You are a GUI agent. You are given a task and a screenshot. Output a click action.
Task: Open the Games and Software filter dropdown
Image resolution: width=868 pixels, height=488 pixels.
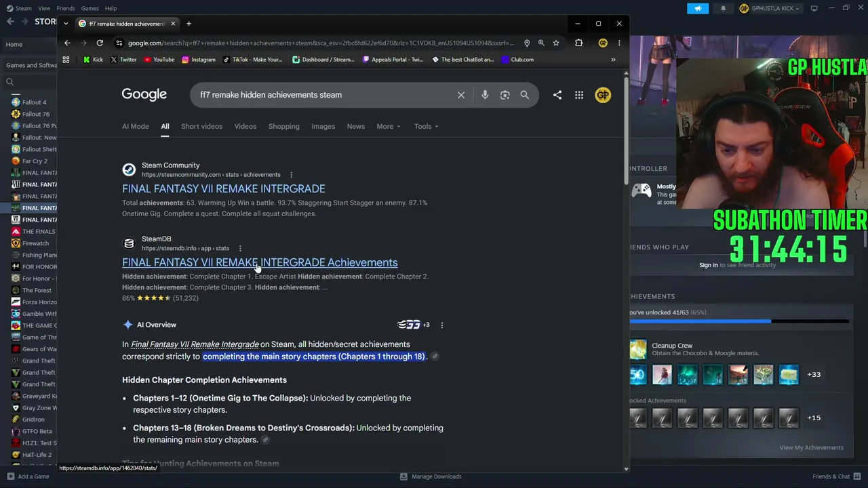31,65
